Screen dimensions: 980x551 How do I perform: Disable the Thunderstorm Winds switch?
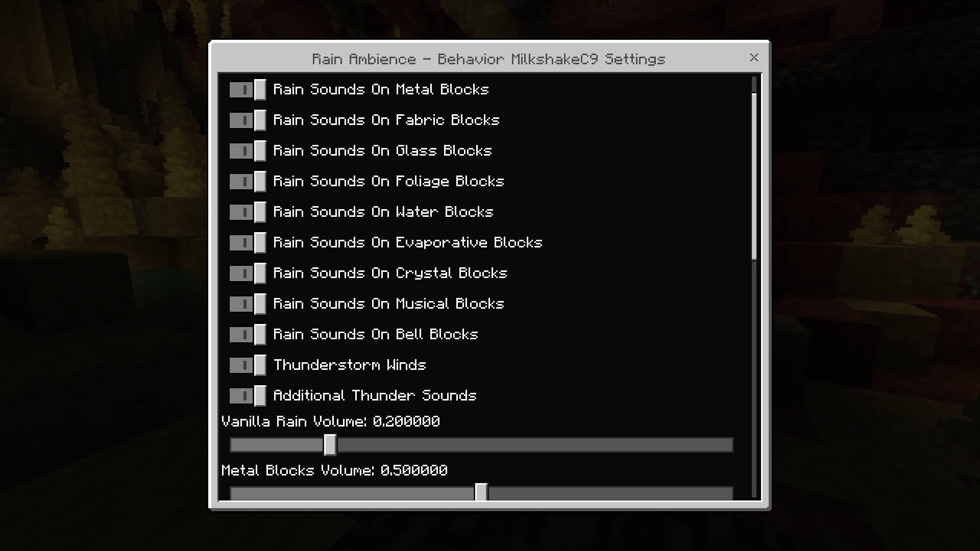pos(248,365)
